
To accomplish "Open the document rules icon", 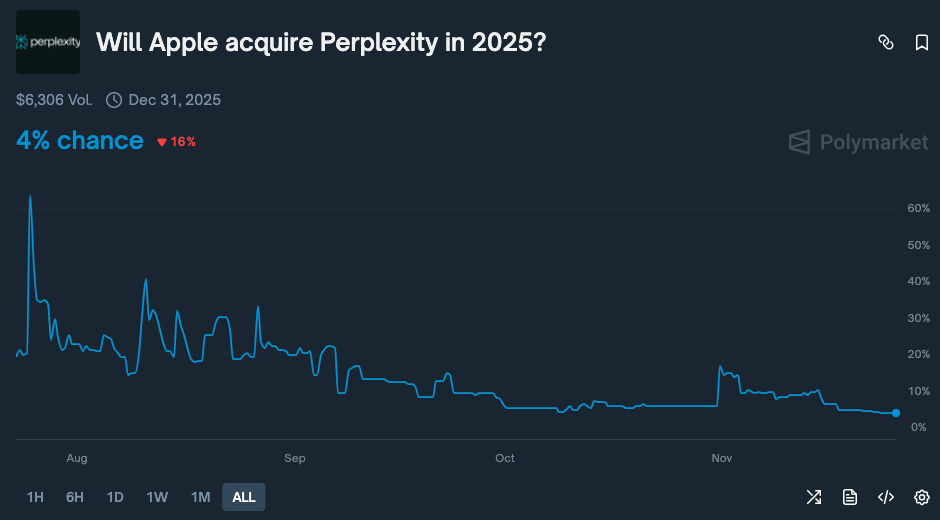I will (x=850, y=497).
